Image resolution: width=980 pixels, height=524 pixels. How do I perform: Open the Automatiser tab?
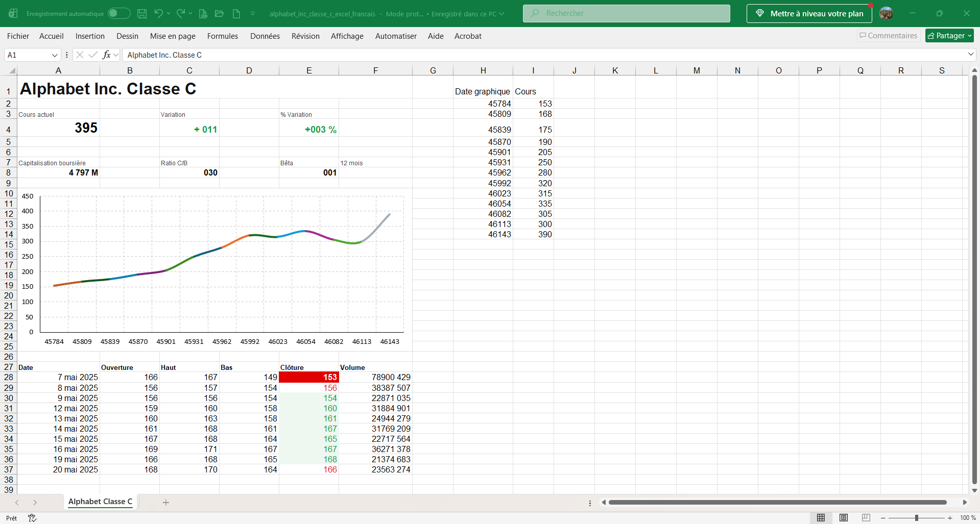point(396,36)
